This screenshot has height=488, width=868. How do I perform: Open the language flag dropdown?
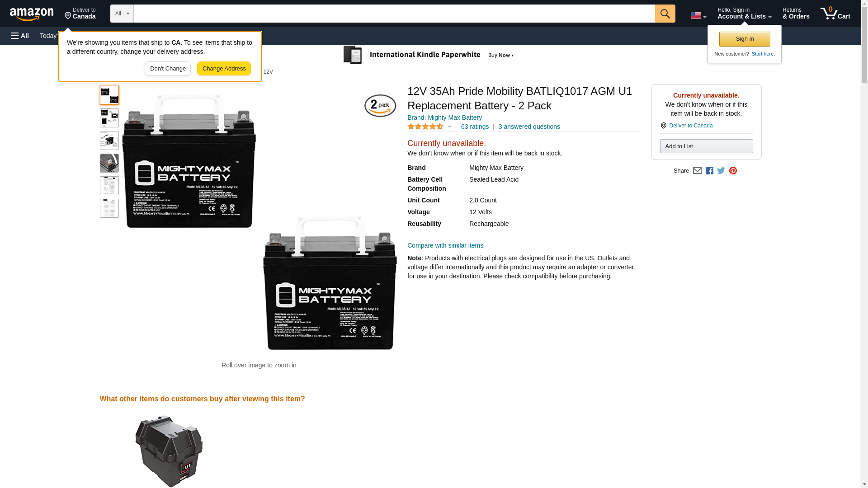(x=698, y=15)
